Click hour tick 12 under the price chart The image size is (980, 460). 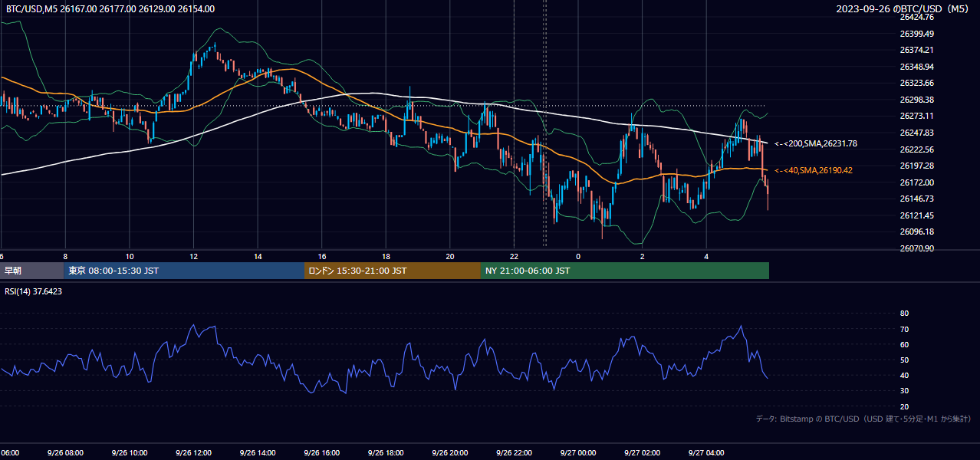click(x=193, y=256)
